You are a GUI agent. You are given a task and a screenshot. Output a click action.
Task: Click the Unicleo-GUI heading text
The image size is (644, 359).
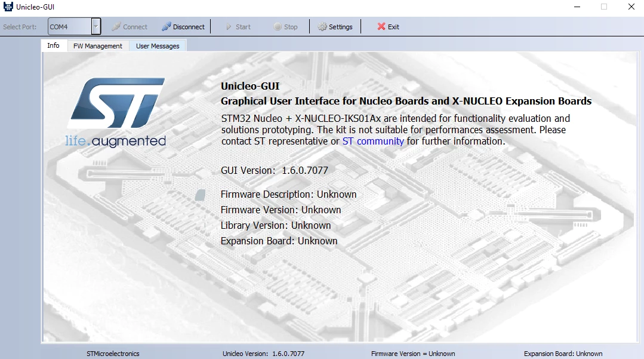[x=250, y=86]
